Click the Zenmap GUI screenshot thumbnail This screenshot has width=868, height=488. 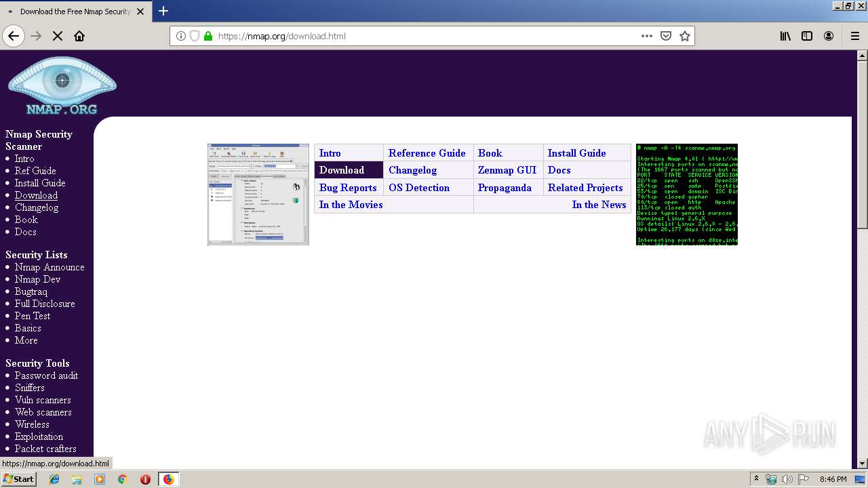[x=258, y=194]
